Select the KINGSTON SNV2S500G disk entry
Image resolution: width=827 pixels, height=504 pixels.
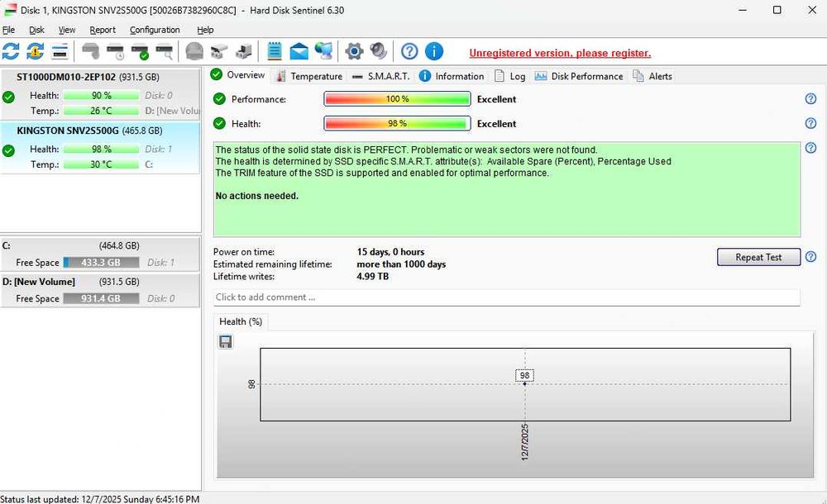coord(100,148)
